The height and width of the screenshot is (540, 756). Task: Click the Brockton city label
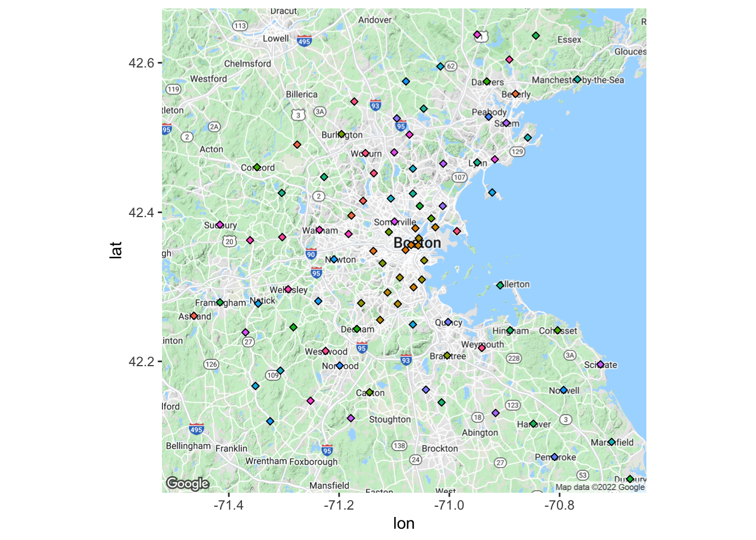(440, 448)
